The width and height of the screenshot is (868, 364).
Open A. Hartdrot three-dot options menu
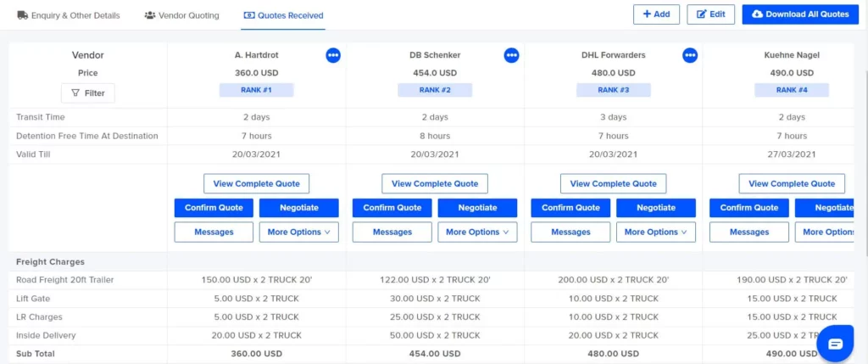[x=332, y=55]
